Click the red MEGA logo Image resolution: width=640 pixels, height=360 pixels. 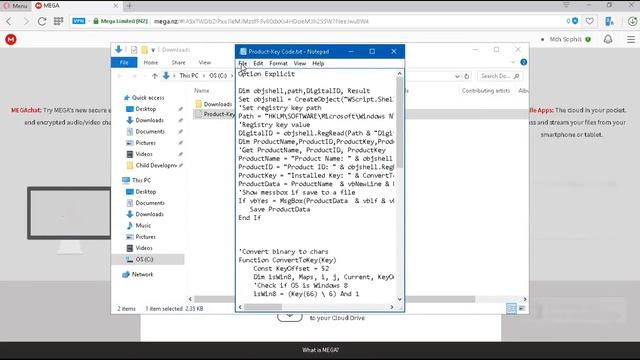pyautogui.click(x=11, y=39)
